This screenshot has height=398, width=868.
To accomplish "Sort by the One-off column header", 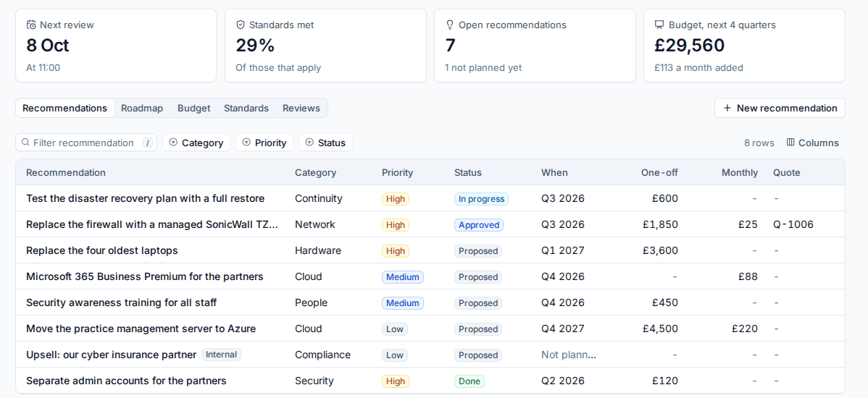I will (659, 172).
